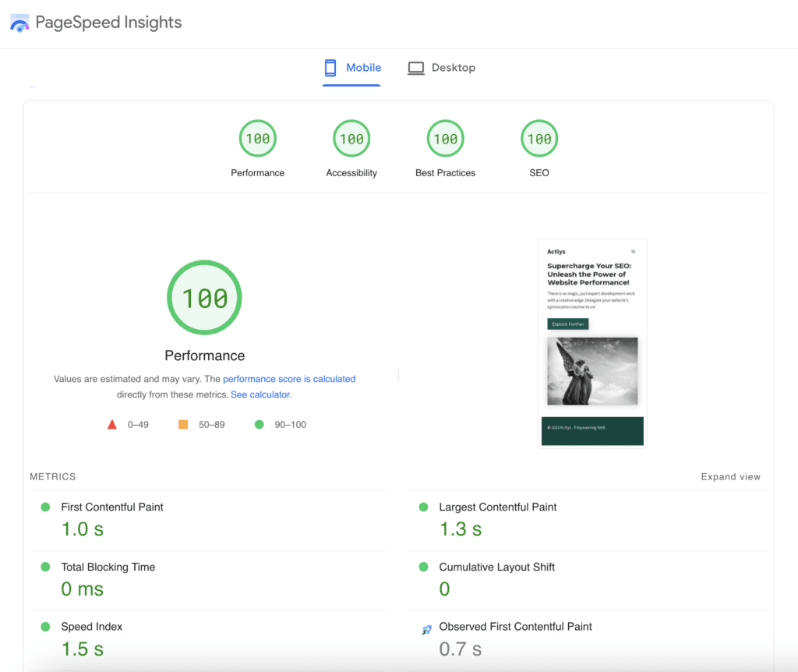Click the SEO score circle
Screen dimensions: 798x672
(x=538, y=138)
